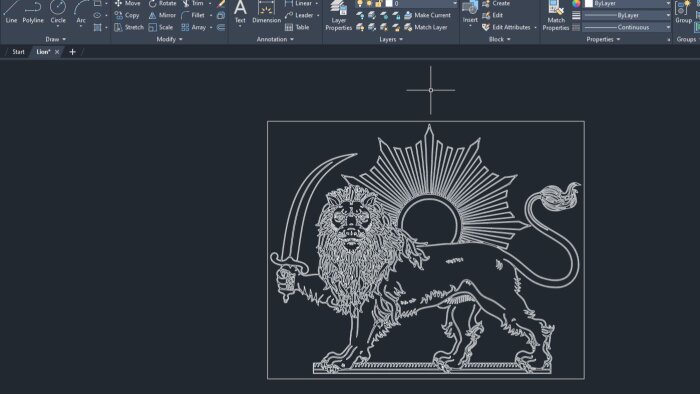The height and width of the screenshot is (394, 700).
Task: Switch to the Start tab
Action: click(18, 52)
